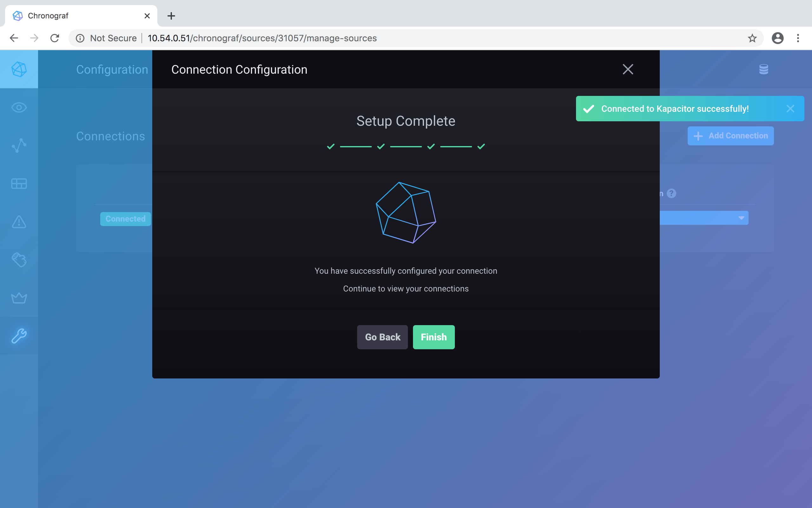This screenshot has width=812, height=508.
Task: Click 'You have successfully configured your connection' text
Action: pyautogui.click(x=406, y=271)
